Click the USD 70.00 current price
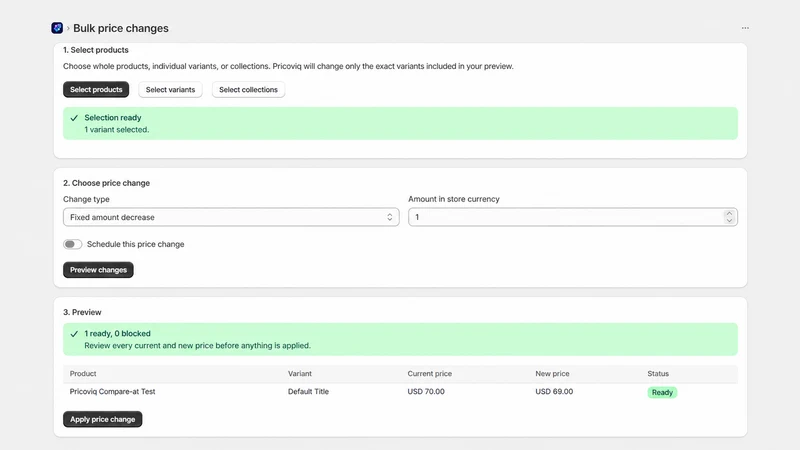Image resolution: width=800 pixels, height=450 pixels. pyautogui.click(x=426, y=391)
